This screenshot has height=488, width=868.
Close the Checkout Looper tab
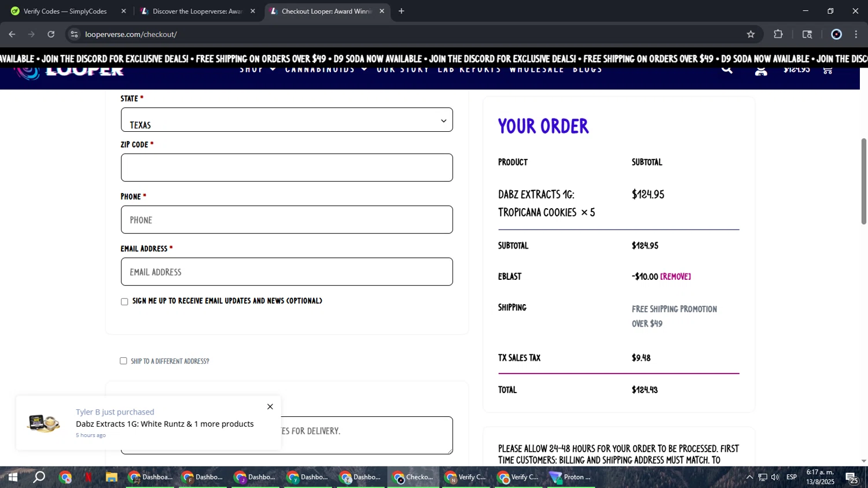(382, 11)
